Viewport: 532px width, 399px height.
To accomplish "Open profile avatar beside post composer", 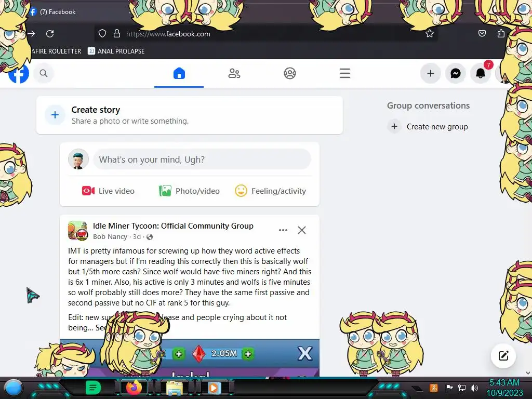I will pyautogui.click(x=78, y=159).
